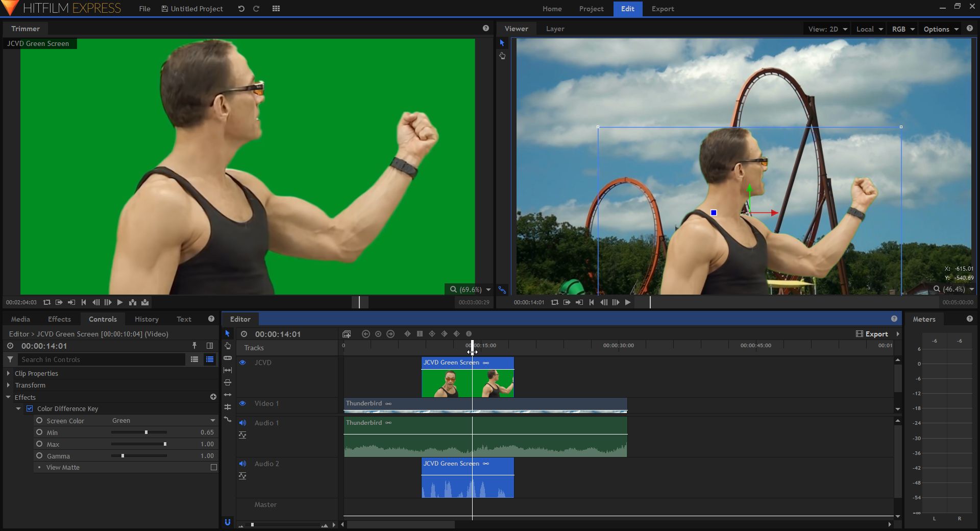Disable the Color Difference Key effect

30,408
